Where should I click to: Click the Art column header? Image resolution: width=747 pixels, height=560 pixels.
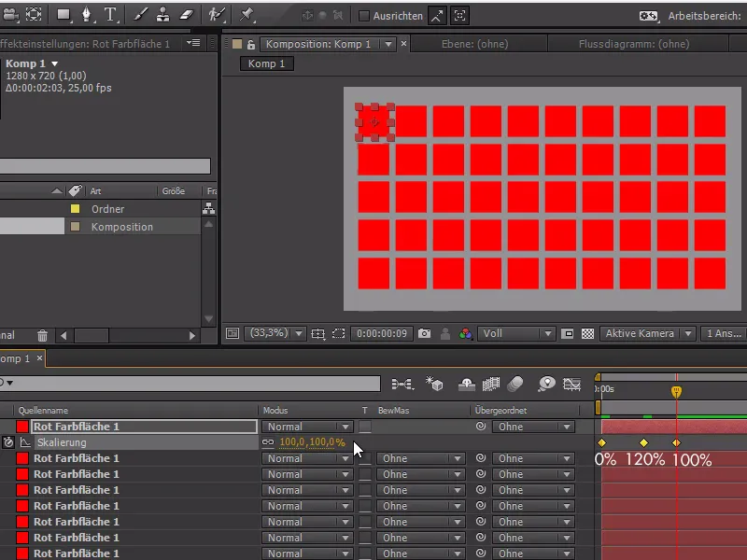click(x=96, y=190)
